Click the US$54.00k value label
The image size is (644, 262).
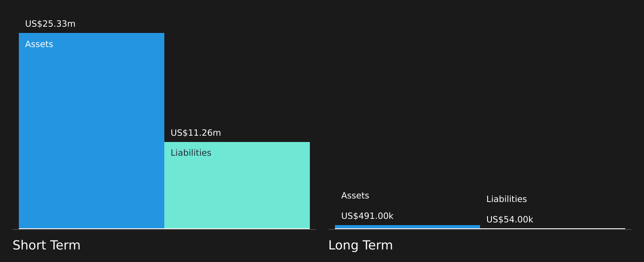tap(509, 220)
